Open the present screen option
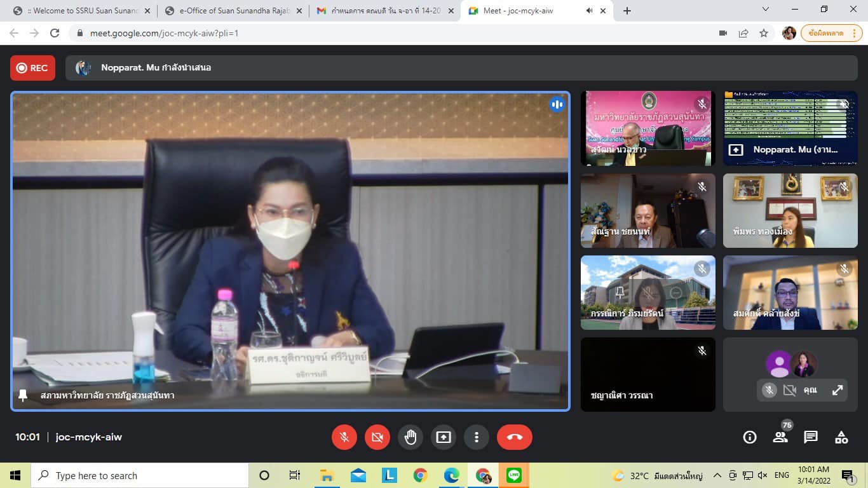Image resolution: width=868 pixels, height=488 pixels. pos(444,437)
